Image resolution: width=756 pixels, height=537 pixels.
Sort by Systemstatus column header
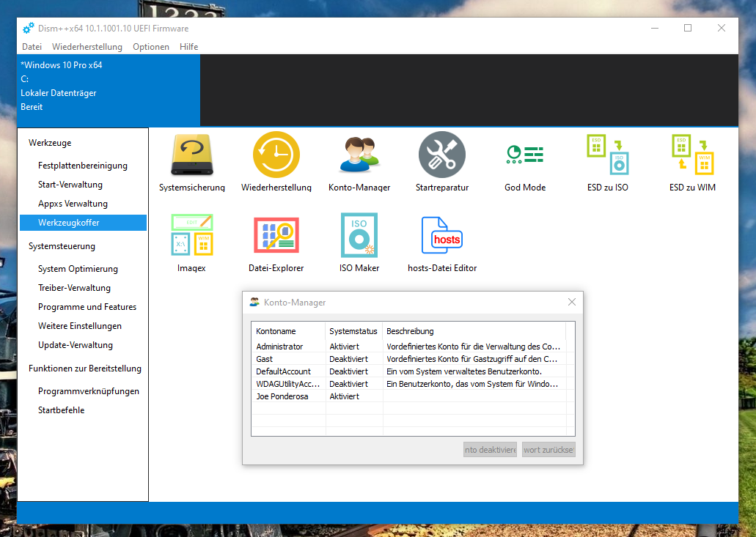pyautogui.click(x=354, y=331)
